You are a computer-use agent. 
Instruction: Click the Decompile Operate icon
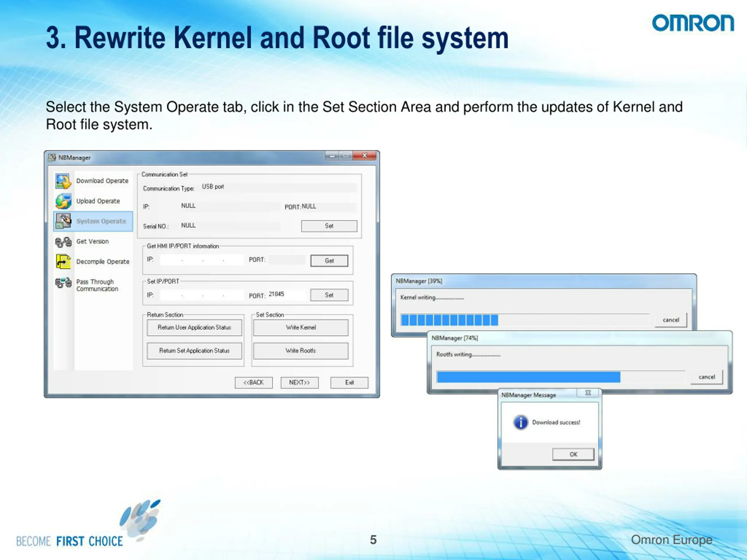point(63,262)
